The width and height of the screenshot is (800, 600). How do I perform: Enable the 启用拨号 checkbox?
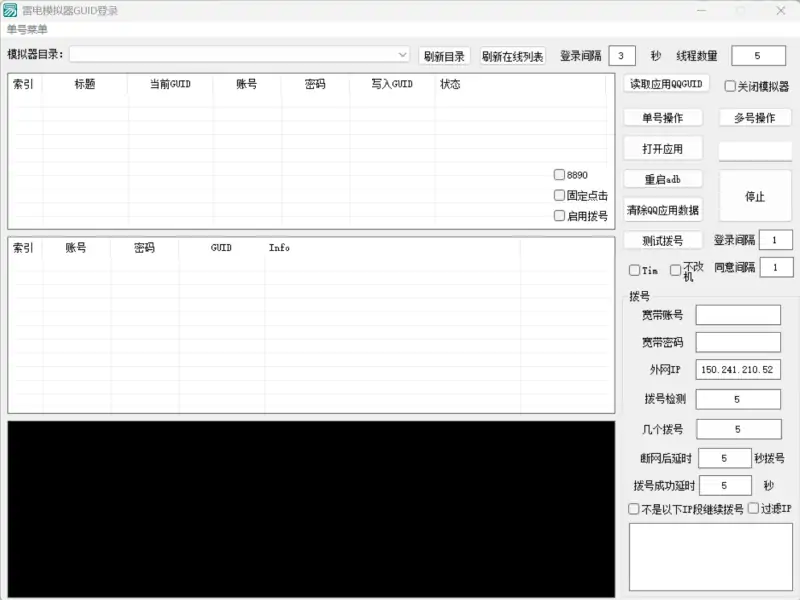point(559,216)
